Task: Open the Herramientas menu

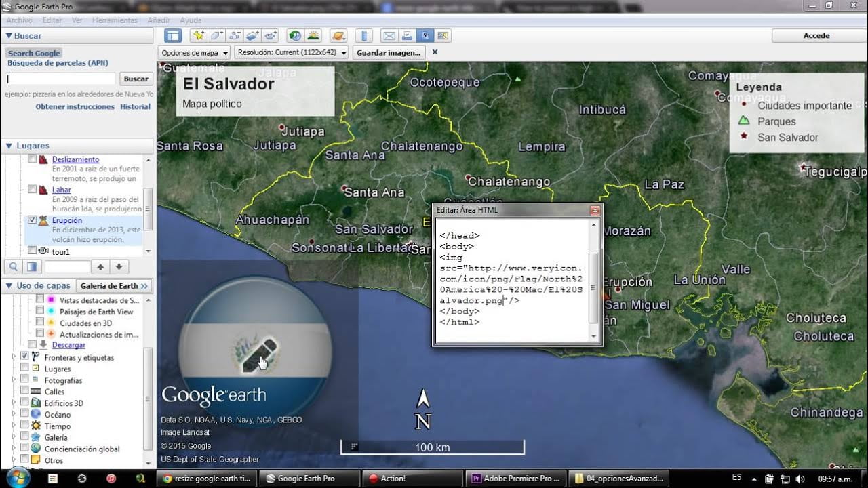Action: click(x=115, y=20)
